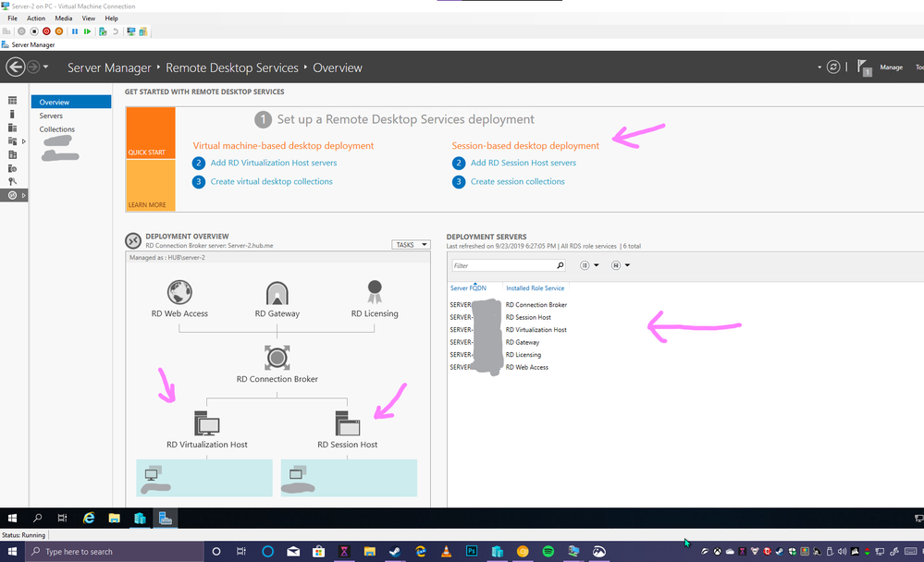Open Spotify from the host taskbar
The height and width of the screenshot is (562, 924).
coord(548,552)
